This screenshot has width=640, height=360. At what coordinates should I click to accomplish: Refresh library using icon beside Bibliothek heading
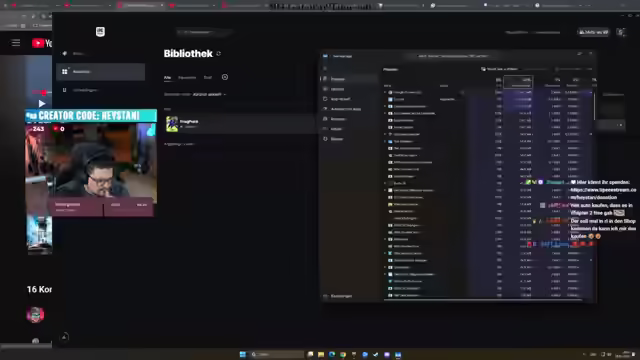[x=219, y=53]
